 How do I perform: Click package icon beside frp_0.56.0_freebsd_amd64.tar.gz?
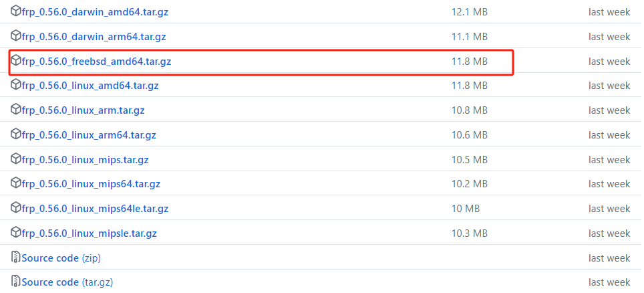[16, 61]
